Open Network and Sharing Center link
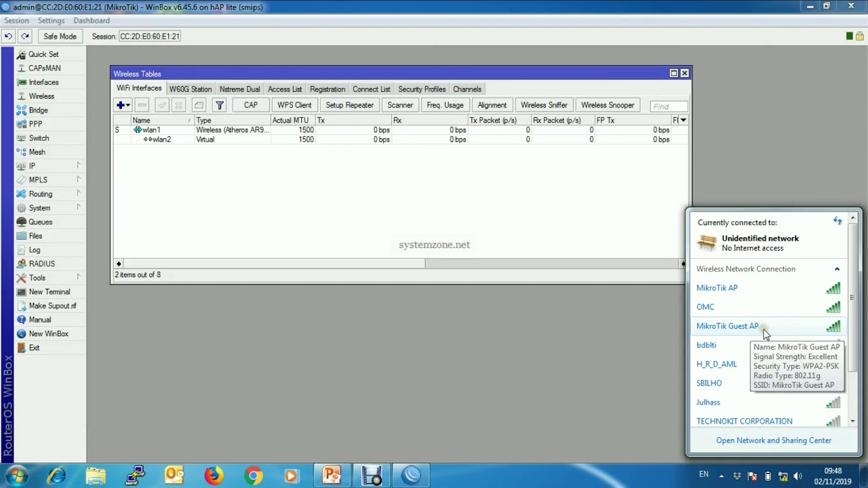This screenshot has width=868, height=488. 774,441
